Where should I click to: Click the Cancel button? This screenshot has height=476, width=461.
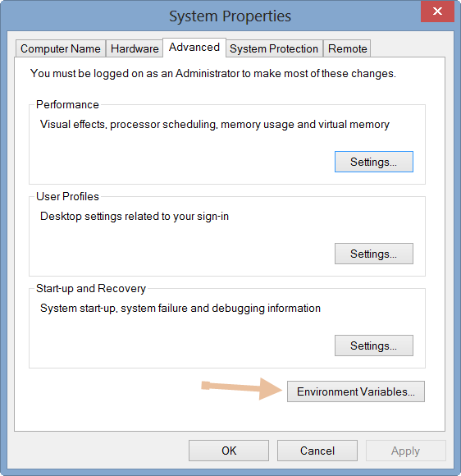point(317,451)
